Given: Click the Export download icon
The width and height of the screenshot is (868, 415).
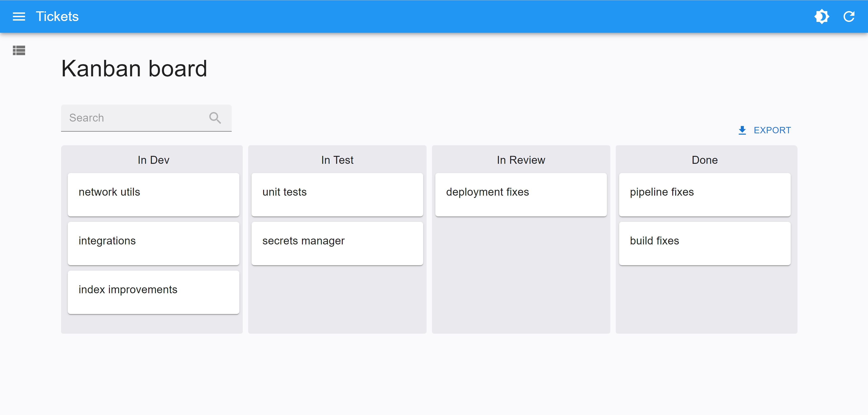Looking at the screenshot, I should [742, 130].
